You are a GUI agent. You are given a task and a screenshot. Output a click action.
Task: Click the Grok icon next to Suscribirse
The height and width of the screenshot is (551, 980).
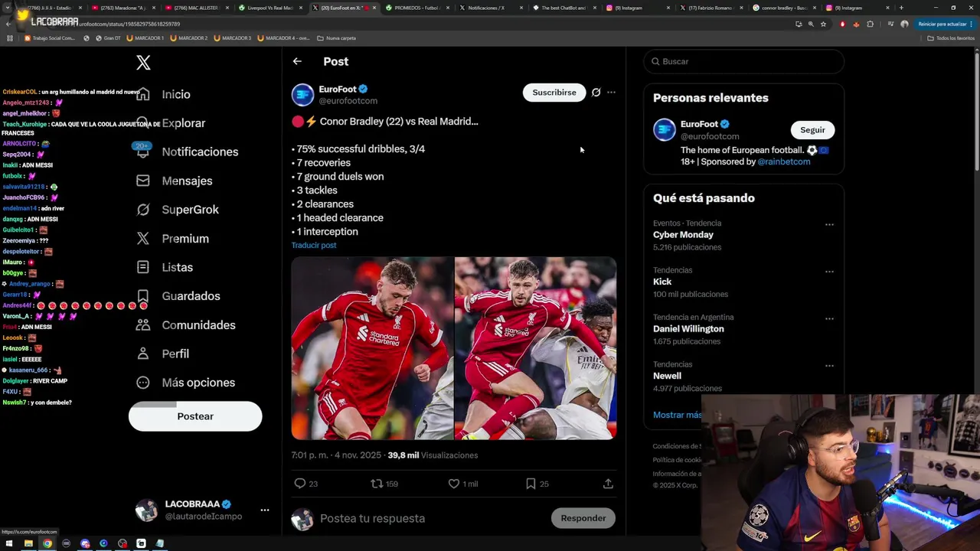coord(596,93)
